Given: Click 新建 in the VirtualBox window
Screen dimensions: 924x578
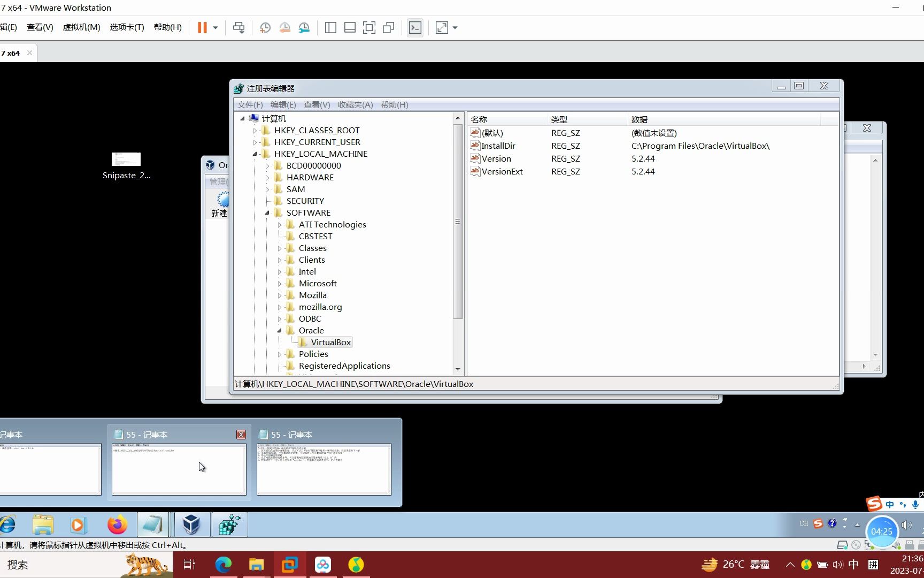Looking at the screenshot, I should [219, 204].
